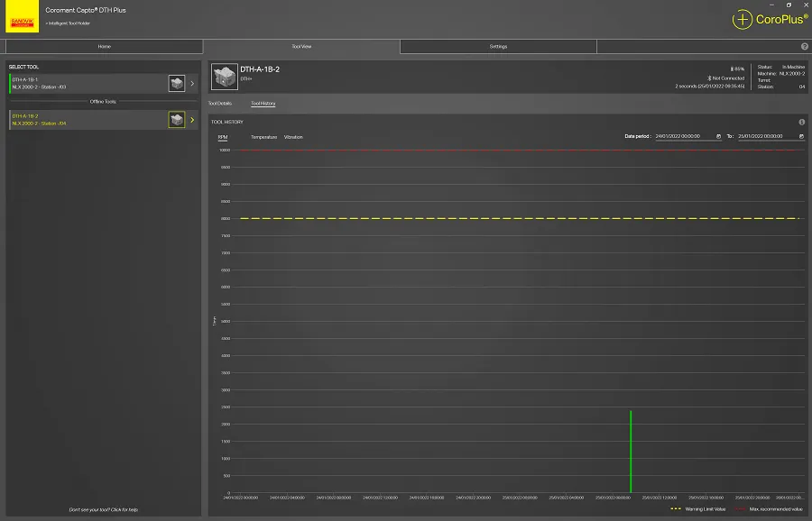The width and height of the screenshot is (812, 521).
Task: Click the Tool History info icon
Action: (x=801, y=122)
